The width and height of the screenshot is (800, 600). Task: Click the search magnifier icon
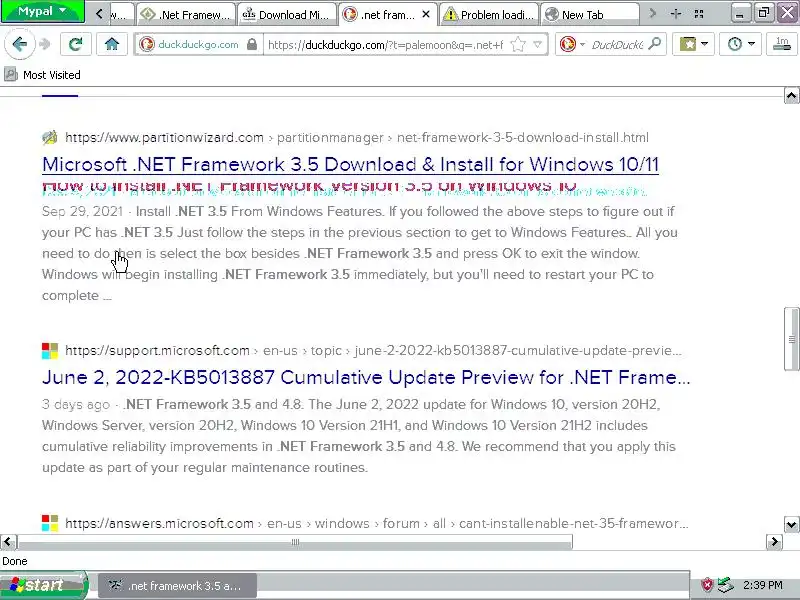point(655,44)
